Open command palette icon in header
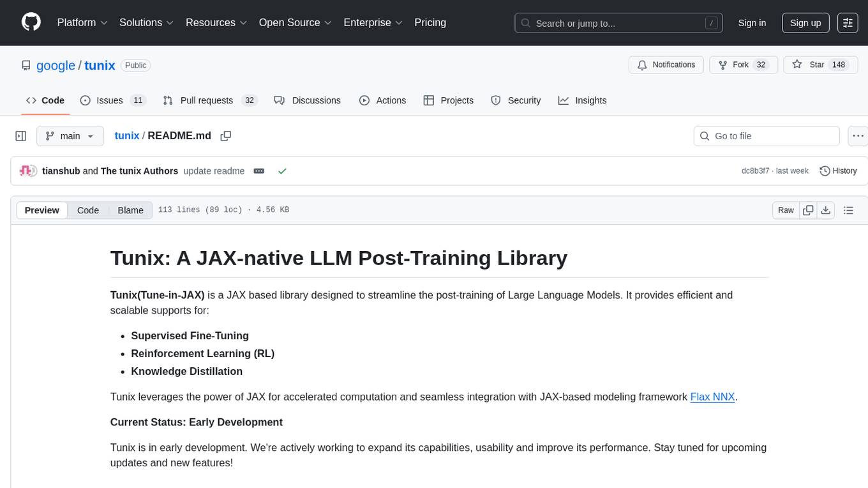Image resolution: width=868 pixels, height=488 pixels. tap(848, 22)
